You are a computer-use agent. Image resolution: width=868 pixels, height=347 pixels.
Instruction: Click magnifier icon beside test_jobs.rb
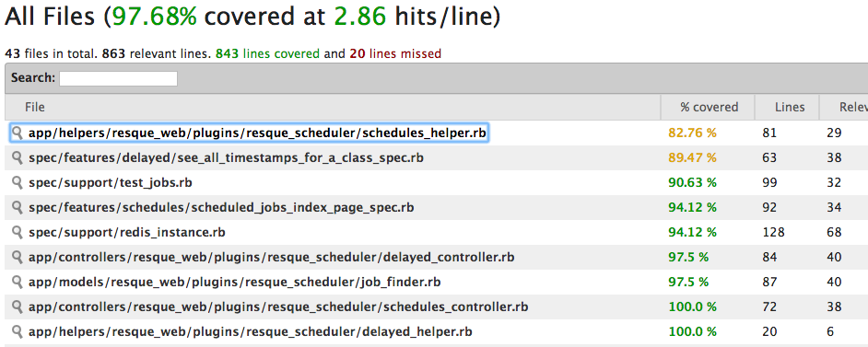pyautogui.click(x=18, y=182)
